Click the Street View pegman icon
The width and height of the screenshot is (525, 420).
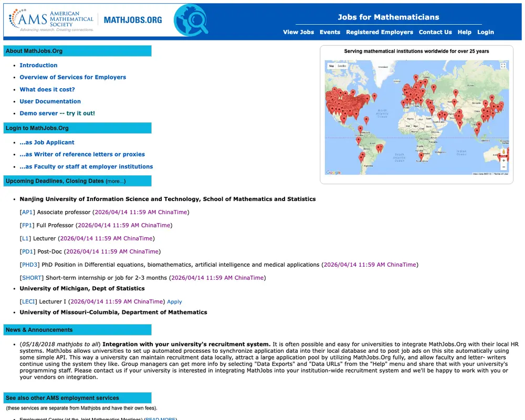pyautogui.click(x=503, y=152)
